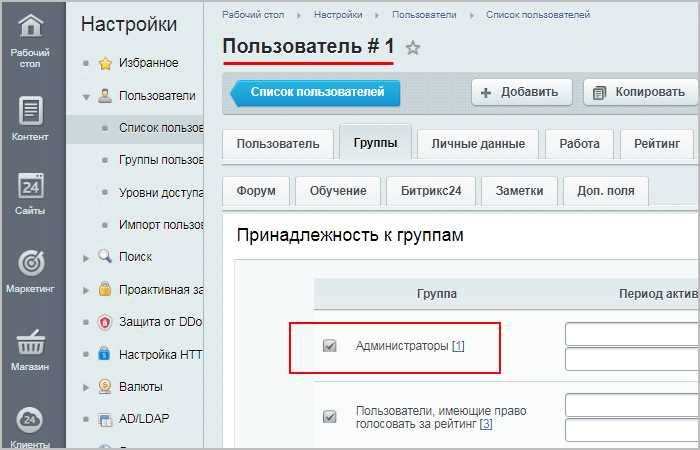
Task: Switch to the Работа tab
Action: [579, 144]
